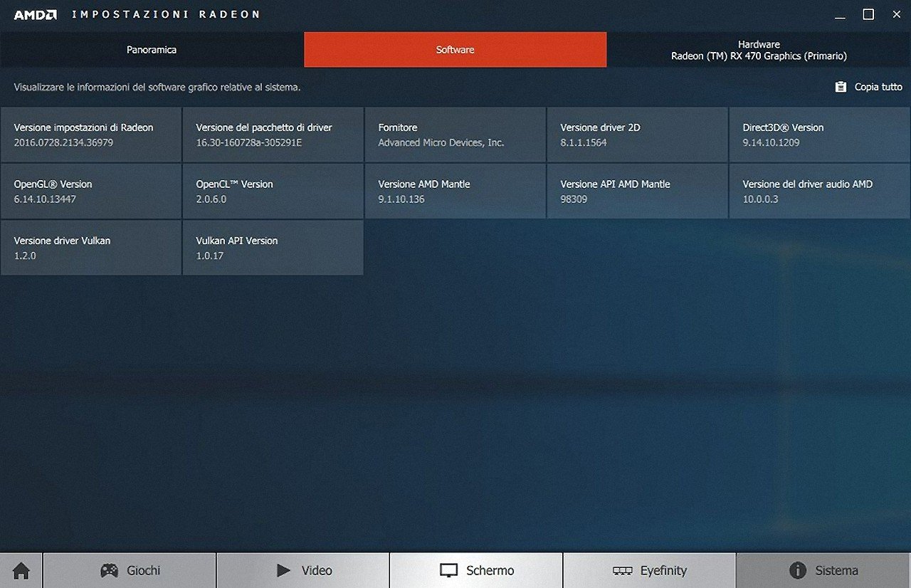Viewport: 911px width, 588px height.
Task: Select the Software tab
Action: pos(455,50)
